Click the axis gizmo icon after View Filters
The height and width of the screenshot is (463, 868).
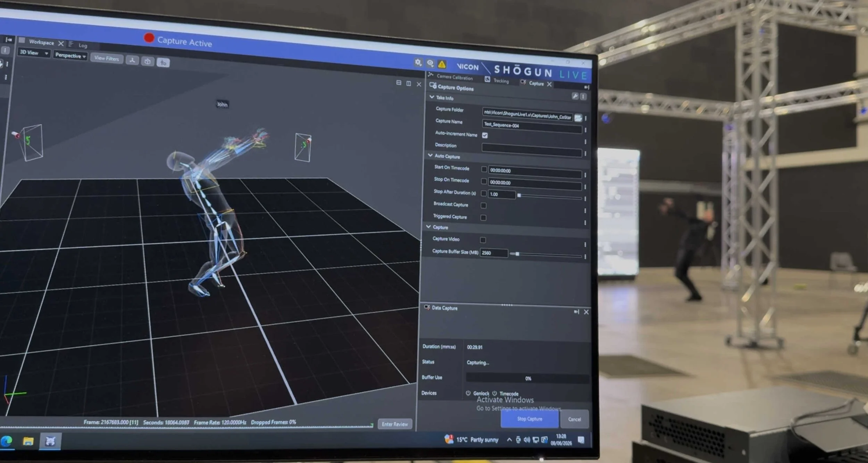tap(132, 60)
